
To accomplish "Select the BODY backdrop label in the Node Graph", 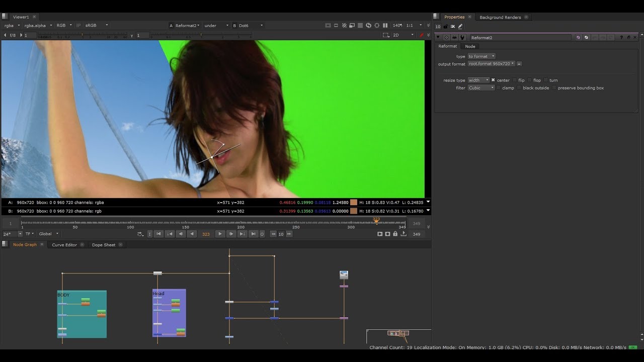I will [63, 295].
